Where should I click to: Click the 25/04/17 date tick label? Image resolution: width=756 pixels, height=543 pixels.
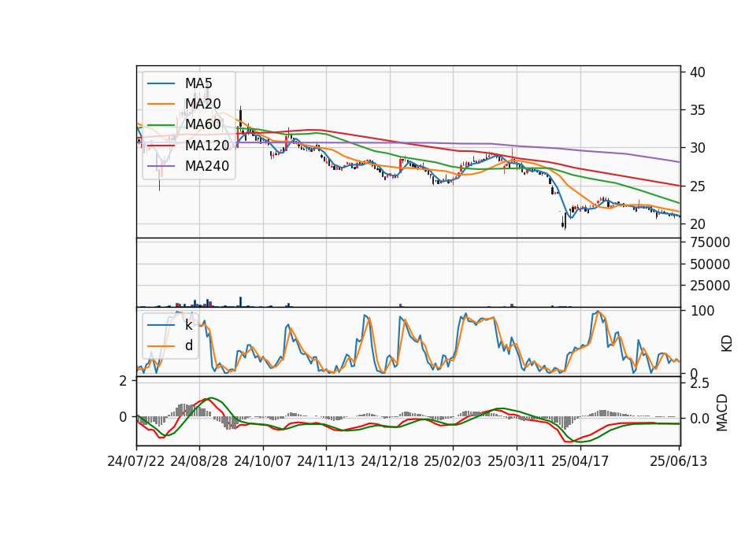pyautogui.click(x=580, y=461)
